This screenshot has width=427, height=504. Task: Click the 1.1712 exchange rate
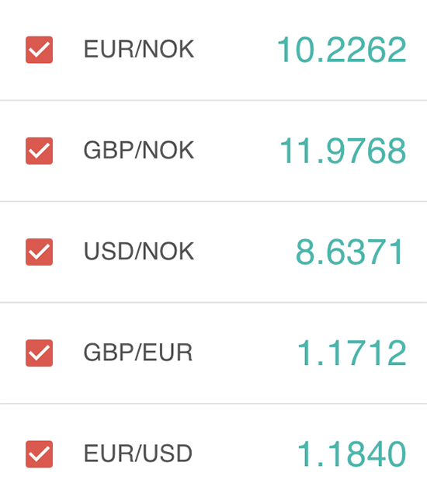[x=352, y=353]
